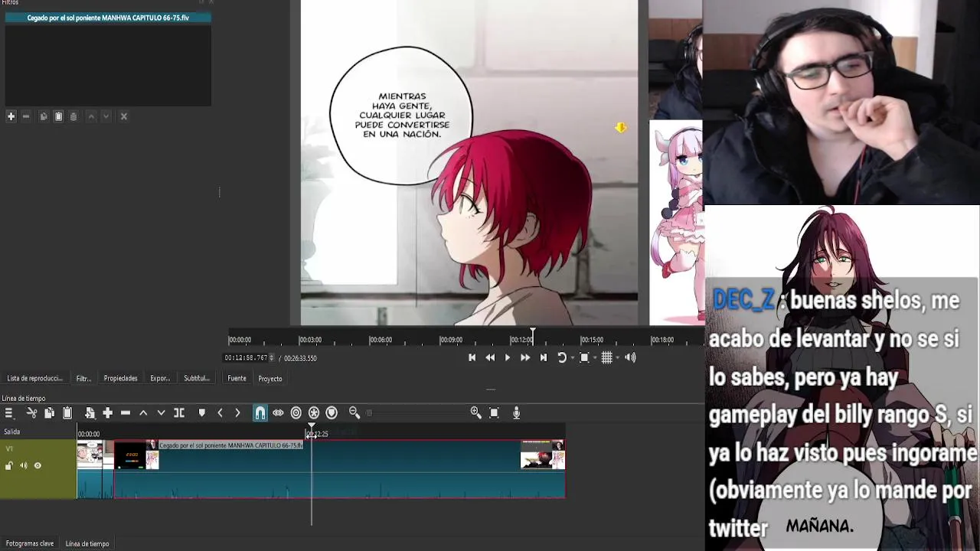This screenshot has width=980, height=551.
Task: Save filter set icon in Filtros panel
Action: [73, 116]
